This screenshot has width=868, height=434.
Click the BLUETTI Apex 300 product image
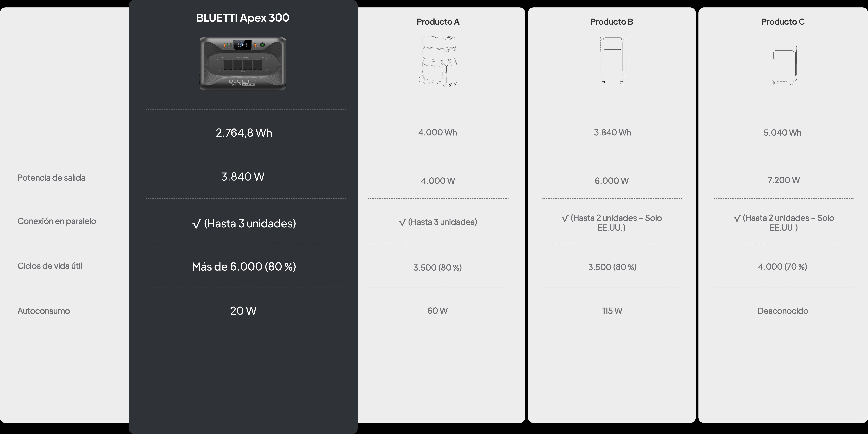(x=243, y=63)
